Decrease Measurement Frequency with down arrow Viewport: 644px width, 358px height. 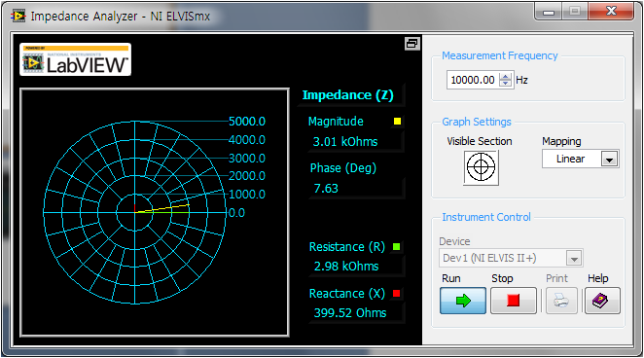[x=505, y=84]
